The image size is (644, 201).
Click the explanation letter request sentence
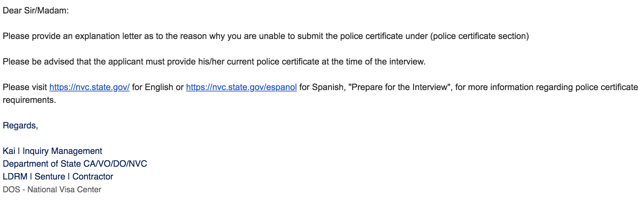click(x=266, y=36)
